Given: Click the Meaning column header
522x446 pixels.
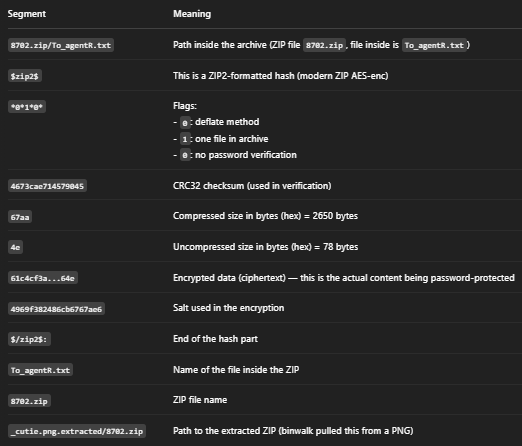Looking at the screenshot, I should pos(192,14).
